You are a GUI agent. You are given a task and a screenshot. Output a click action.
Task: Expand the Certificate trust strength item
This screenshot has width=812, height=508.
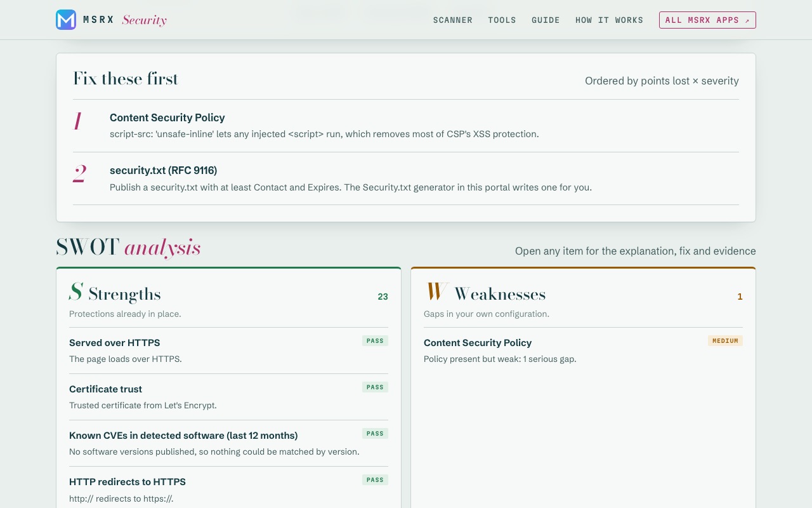(x=228, y=397)
